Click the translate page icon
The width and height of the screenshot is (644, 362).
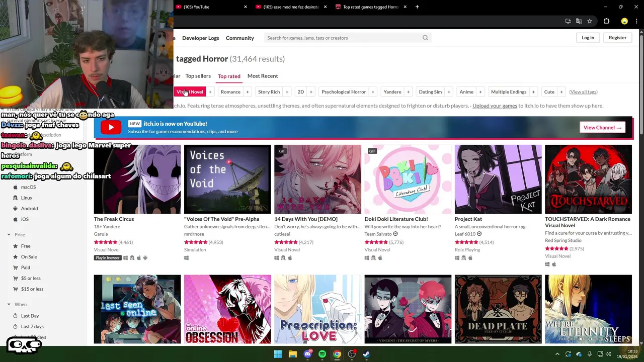[x=579, y=21]
